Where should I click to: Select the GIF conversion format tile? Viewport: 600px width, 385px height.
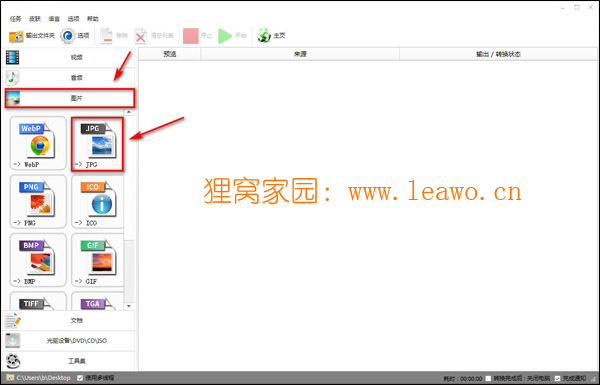(97, 260)
